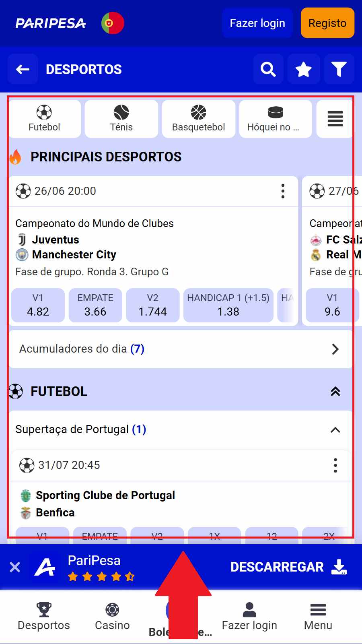Open options for Juventus match
The height and width of the screenshot is (644, 362).
coord(283,191)
